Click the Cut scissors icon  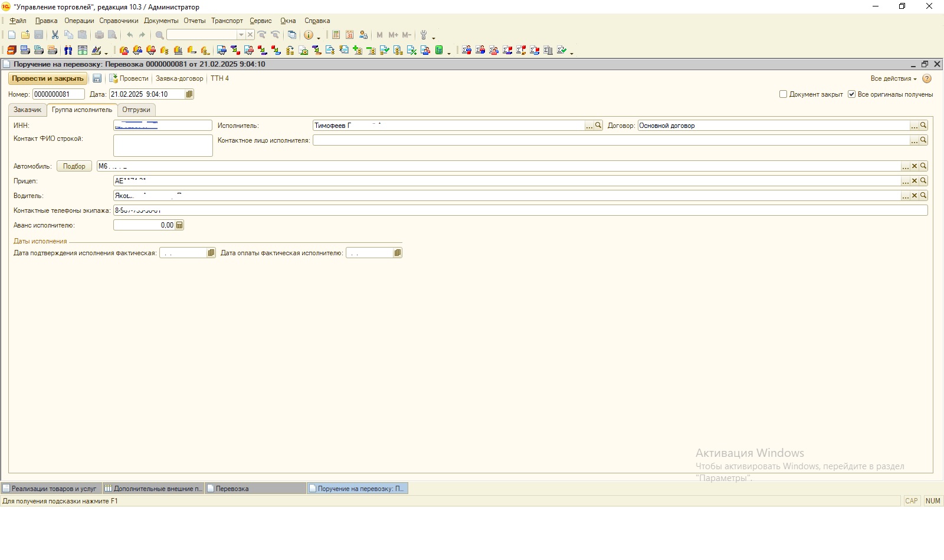pos(55,35)
